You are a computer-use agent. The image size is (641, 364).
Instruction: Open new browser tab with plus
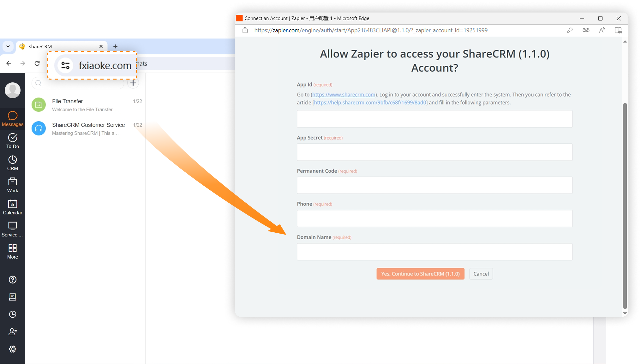[116, 46]
